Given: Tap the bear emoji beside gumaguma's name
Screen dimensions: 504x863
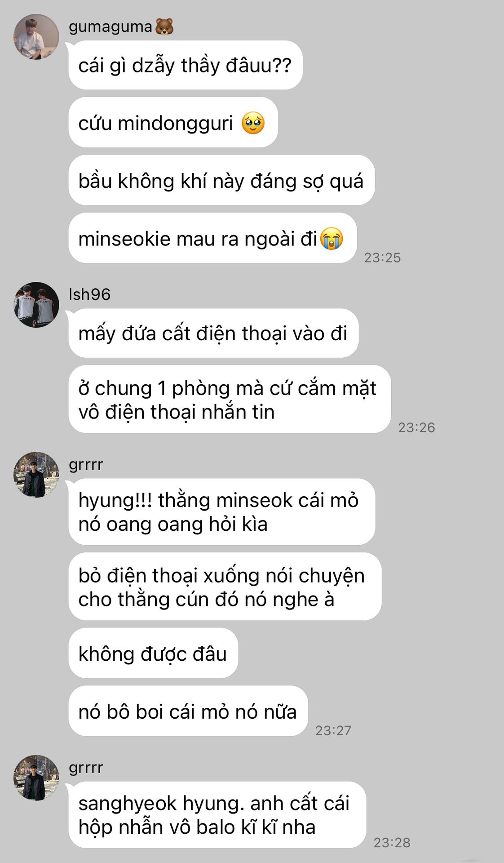Looking at the screenshot, I should coord(164,27).
